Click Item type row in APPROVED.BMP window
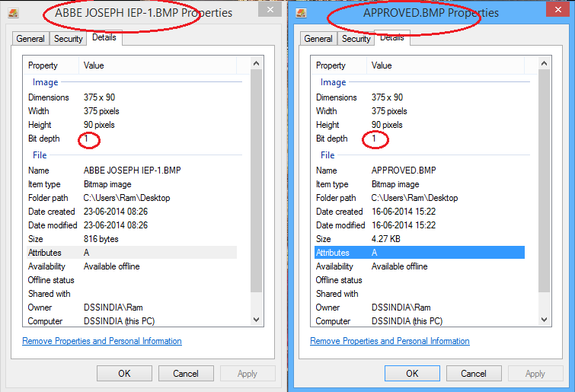This screenshot has height=392, width=575. (420, 184)
